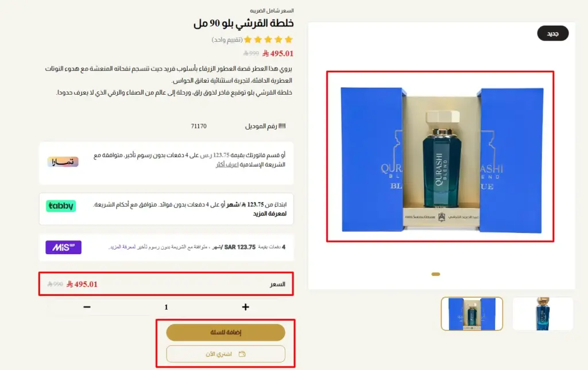Click the barcode icon beside model number

(x=282, y=126)
